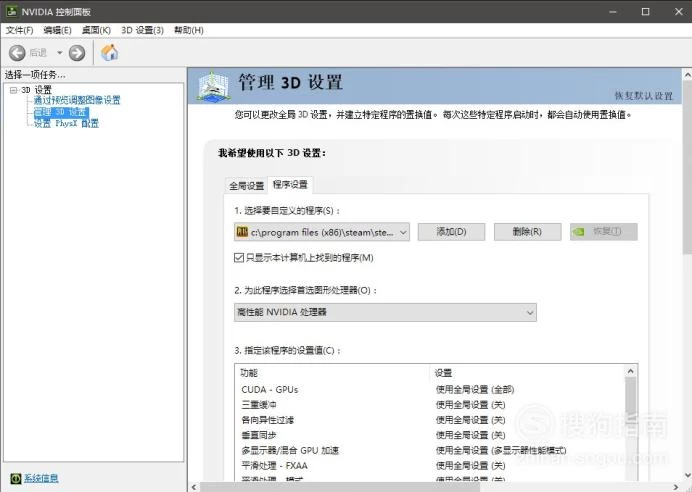Select 设置 PhysX 配置 tree item
Viewport: 692px width, 492px height.
pos(66,124)
